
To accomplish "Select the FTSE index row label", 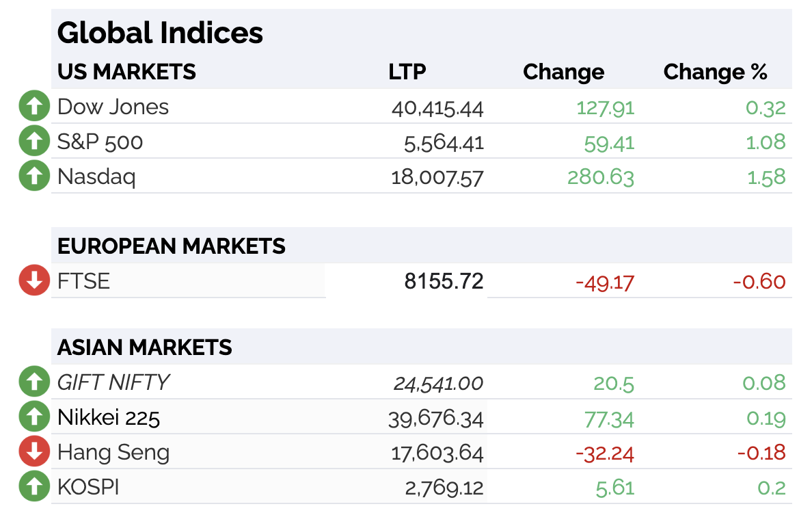I will pos(83,281).
